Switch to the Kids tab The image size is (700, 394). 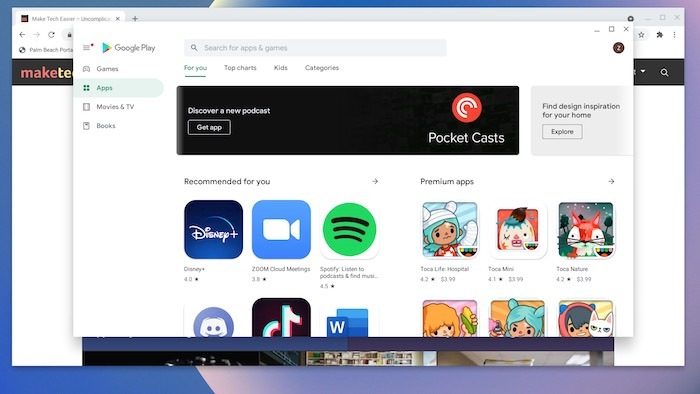click(x=280, y=68)
